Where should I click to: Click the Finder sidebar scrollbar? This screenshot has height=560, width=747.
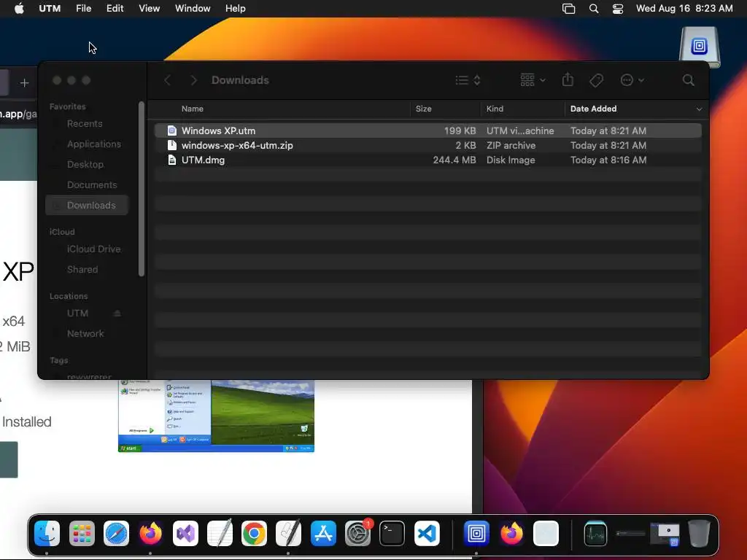(141, 189)
